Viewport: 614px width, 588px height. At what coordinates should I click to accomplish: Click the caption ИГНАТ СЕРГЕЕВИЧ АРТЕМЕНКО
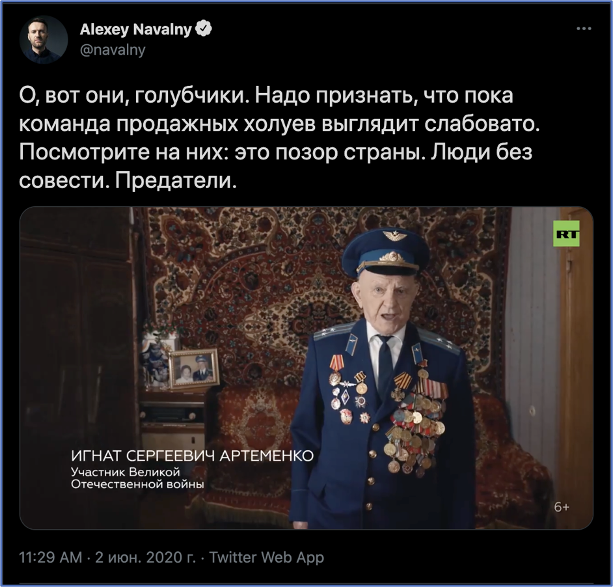[x=192, y=456]
